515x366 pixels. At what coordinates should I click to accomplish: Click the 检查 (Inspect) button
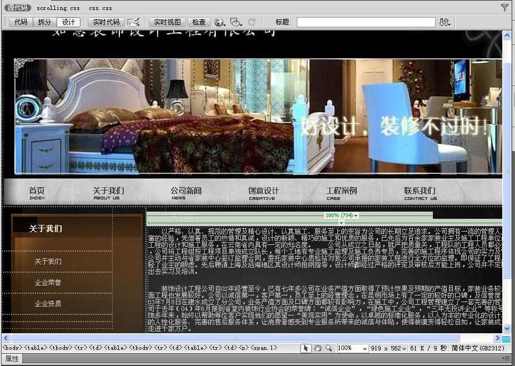click(x=199, y=22)
